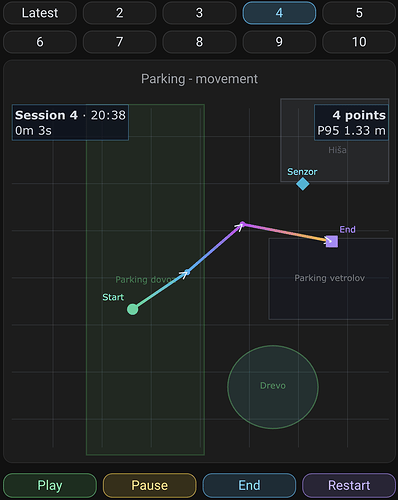This screenshot has height=500, width=398.
Task: Select the active session 4 tab
Action: coord(279,13)
